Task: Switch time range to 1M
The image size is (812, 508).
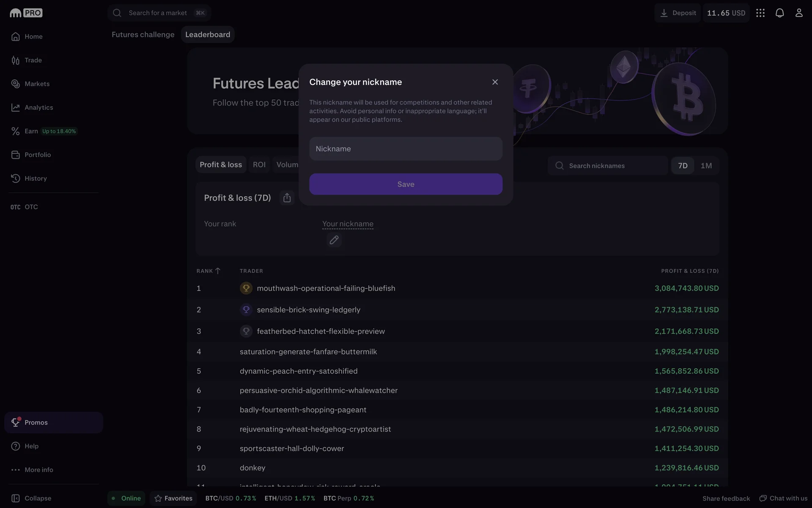Action: point(706,166)
